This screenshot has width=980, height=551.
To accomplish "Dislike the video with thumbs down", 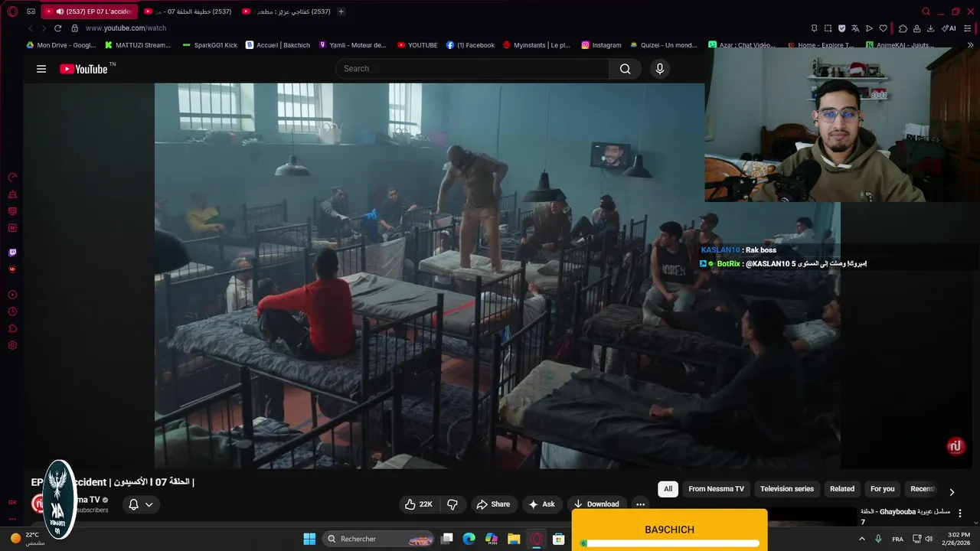I will pyautogui.click(x=452, y=504).
